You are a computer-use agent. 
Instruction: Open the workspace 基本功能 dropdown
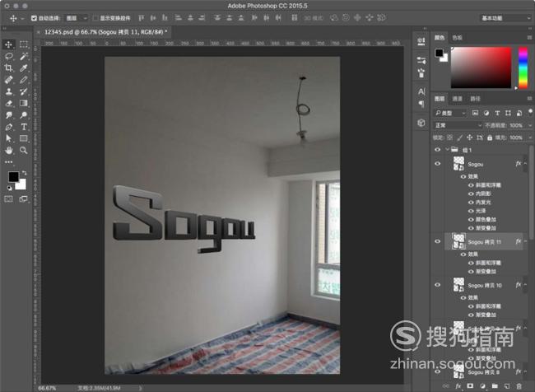(506, 18)
